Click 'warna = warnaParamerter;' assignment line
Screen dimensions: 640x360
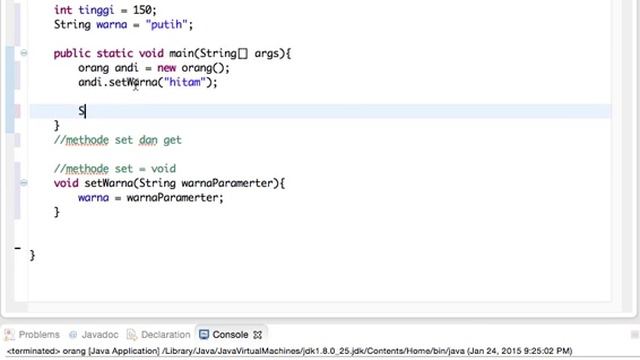point(151,198)
